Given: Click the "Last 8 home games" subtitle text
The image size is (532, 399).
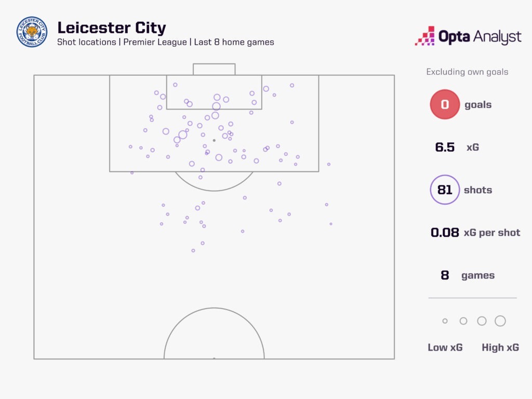Looking at the screenshot, I should (234, 42).
